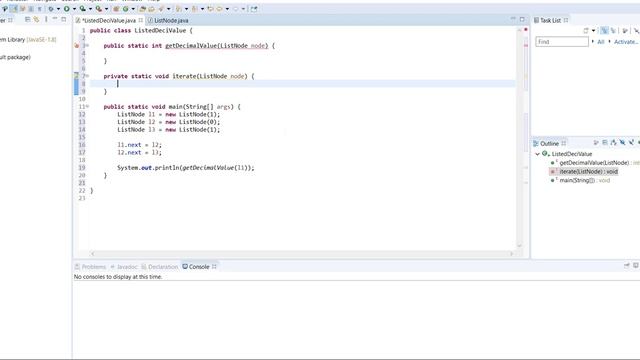Open the Javadoc tab
640x360 pixels.
coord(124,267)
